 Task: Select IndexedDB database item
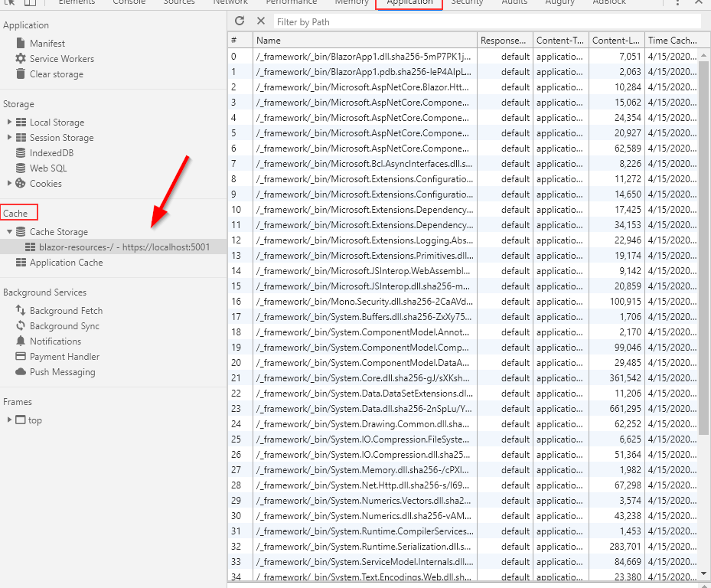[51, 153]
